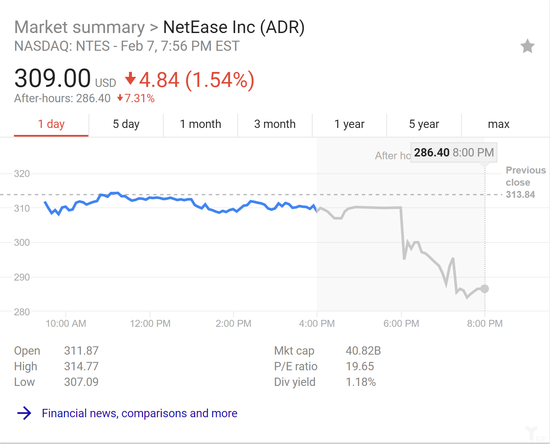Select the max range tab
The height and width of the screenshot is (444, 550).
tap(498, 124)
